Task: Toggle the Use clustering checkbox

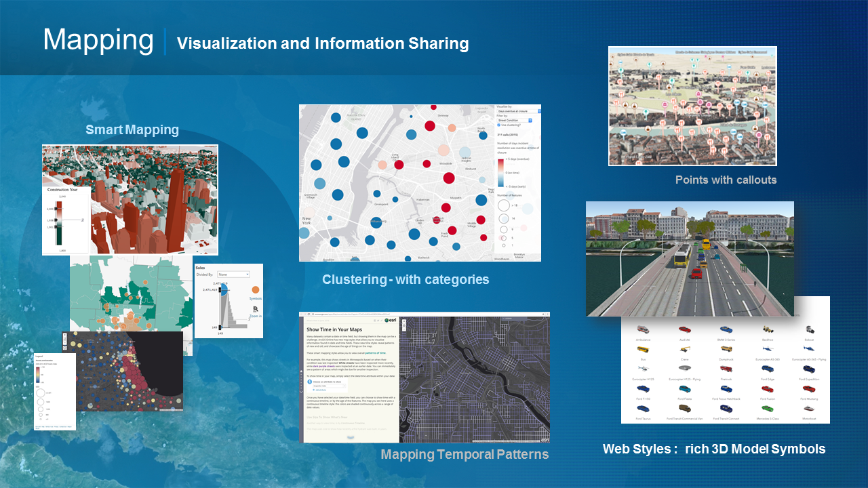Action: point(498,125)
